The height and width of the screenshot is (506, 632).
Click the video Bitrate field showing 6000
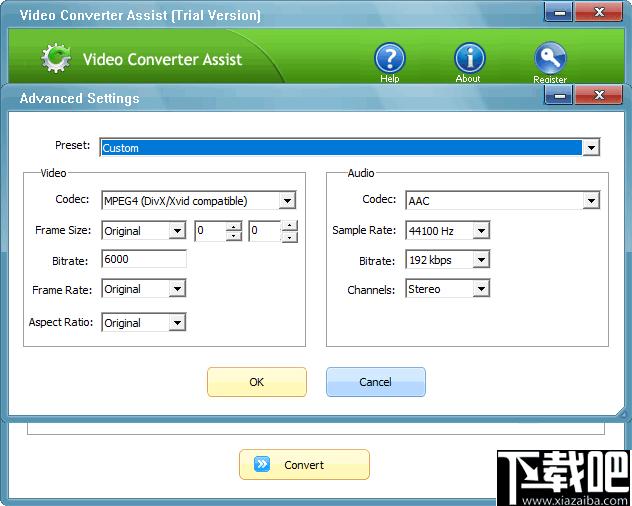tap(144, 259)
